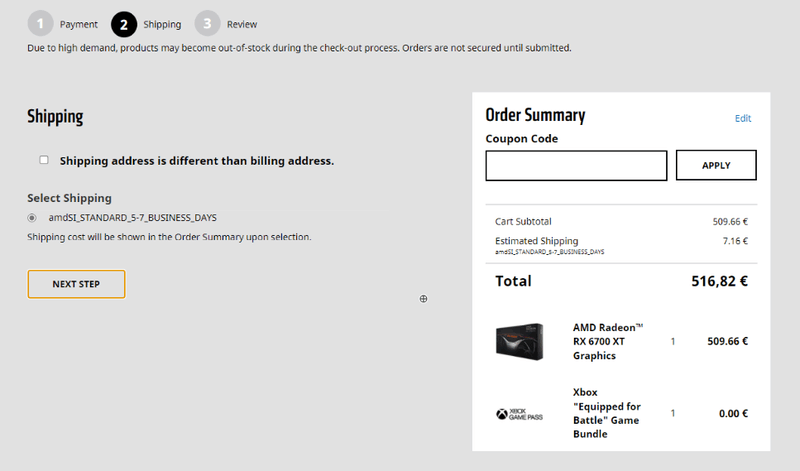Viewport: 800px width, 471px height.
Task: Click Edit in the Order Summary
Action: coord(743,118)
